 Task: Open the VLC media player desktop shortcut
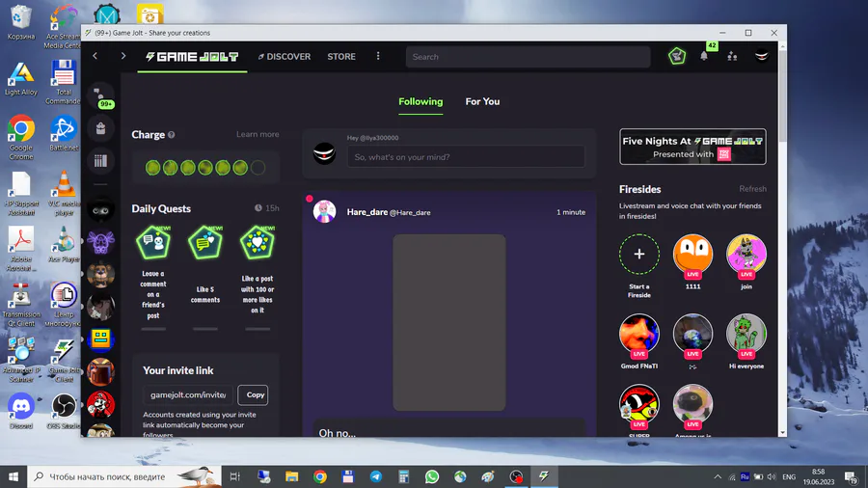tap(64, 193)
